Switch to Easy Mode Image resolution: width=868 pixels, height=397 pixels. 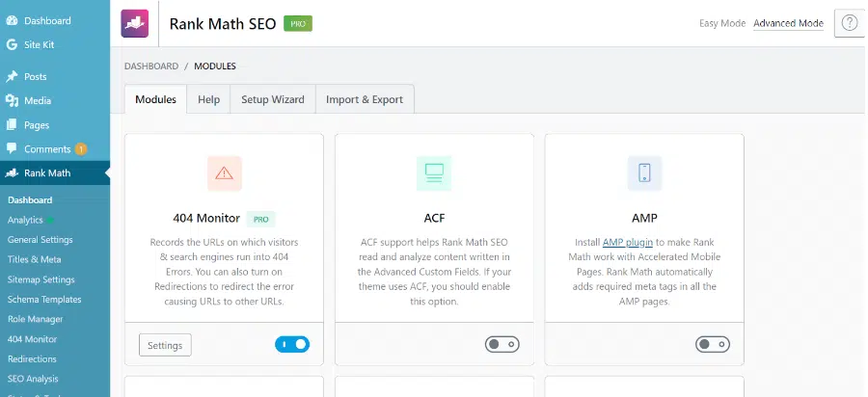722,24
